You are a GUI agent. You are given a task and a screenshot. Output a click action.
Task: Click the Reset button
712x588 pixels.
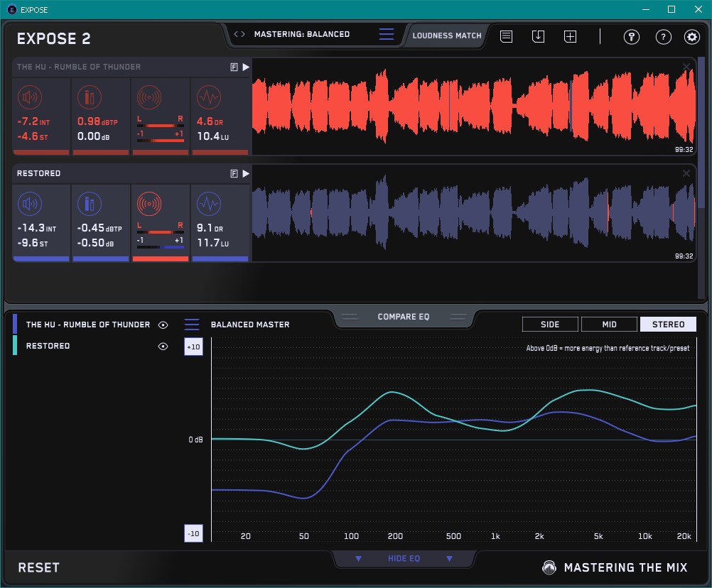click(39, 567)
